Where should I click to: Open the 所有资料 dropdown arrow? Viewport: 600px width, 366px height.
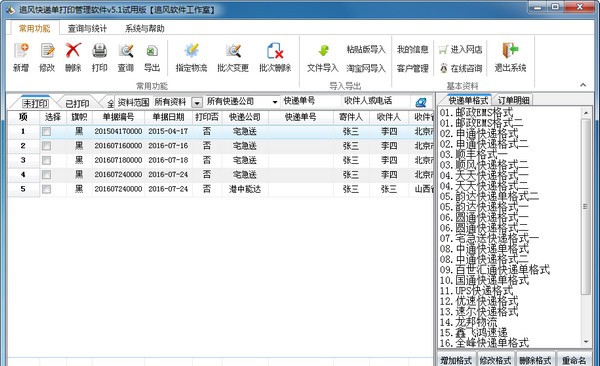196,103
